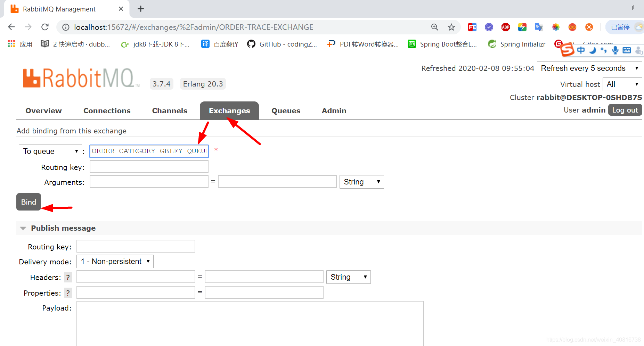Open the Refresh every 5 seconds dropdown
This screenshot has height=346, width=644.
point(589,68)
